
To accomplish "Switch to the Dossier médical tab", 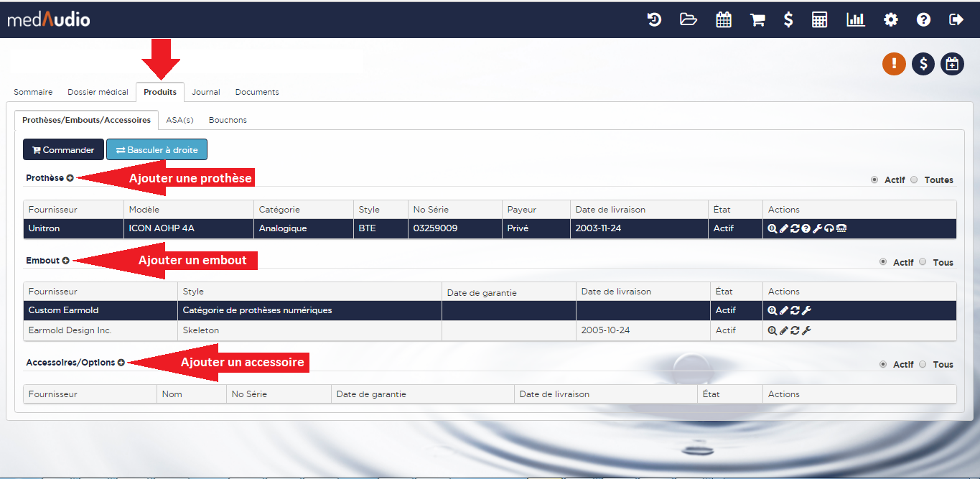I will 98,92.
